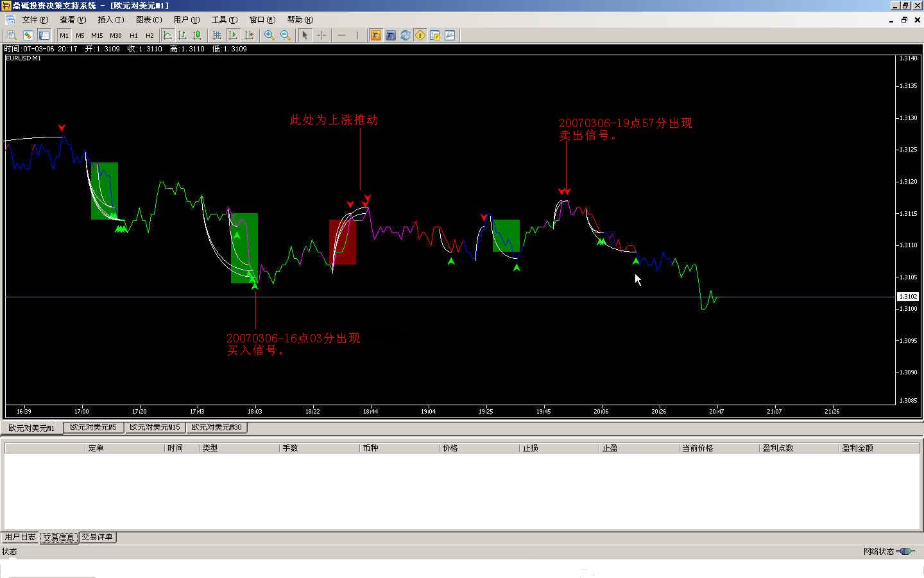Open the 工具(T) menu

tap(225, 20)
